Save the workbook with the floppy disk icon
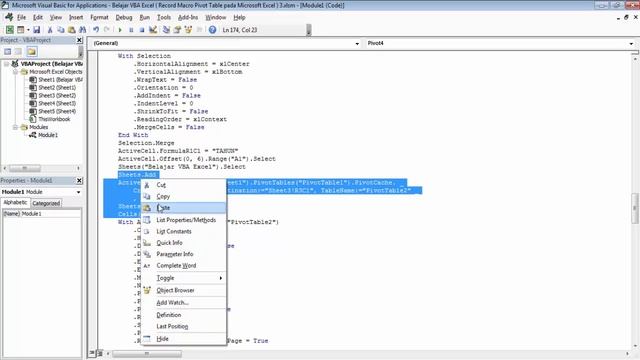 click(36, 30)
